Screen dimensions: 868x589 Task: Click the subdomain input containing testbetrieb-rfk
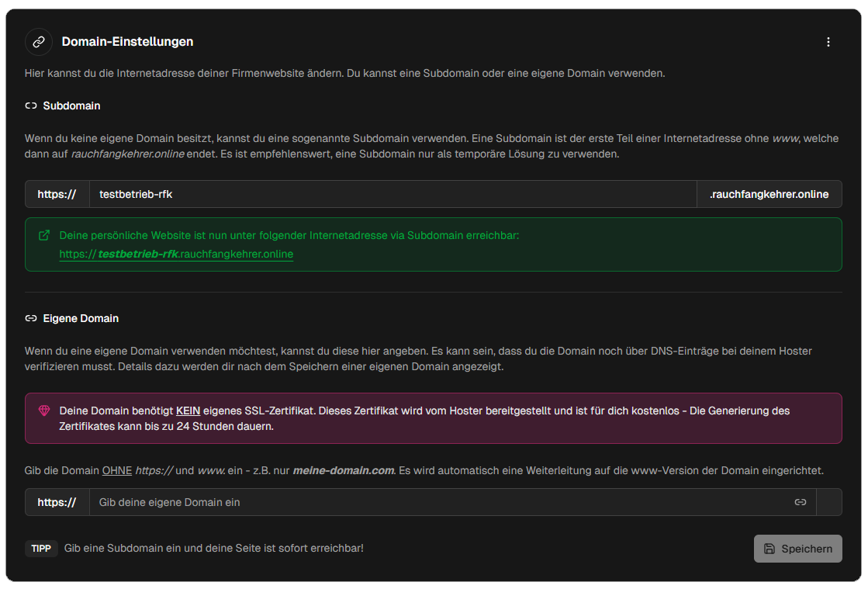tap(310, 194)
